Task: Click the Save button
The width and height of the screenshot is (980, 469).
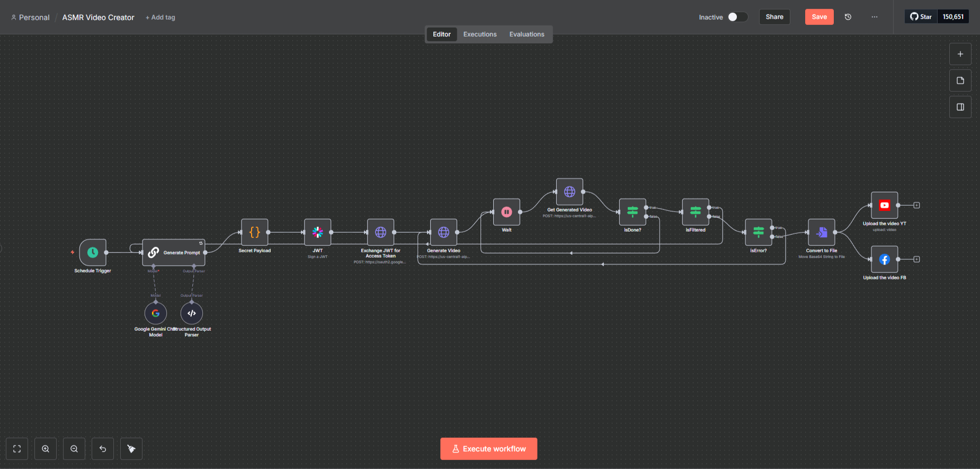Action: pyautogui.click(x=819, y=17)
